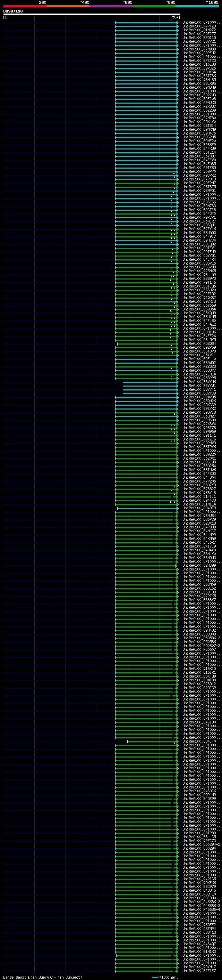The width and height of the screenshot is (222, 980).
Task: Select the UniRef100_A7SD12 label
Action: pyautogui.click(x=199, y=684)
